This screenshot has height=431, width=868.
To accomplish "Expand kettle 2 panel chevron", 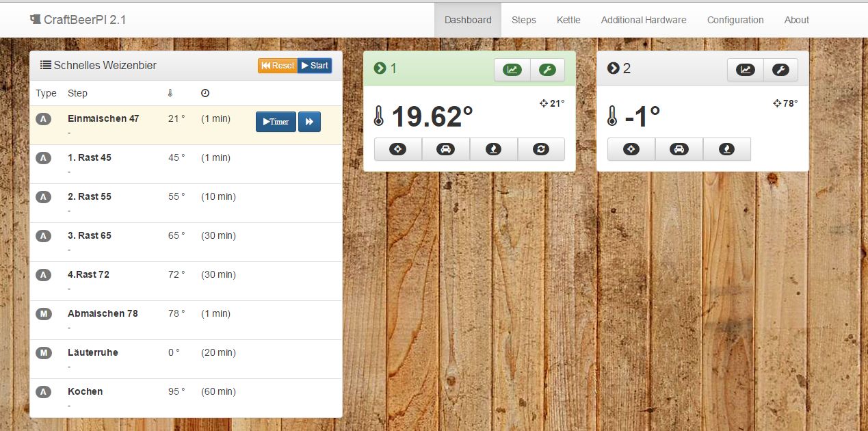I will pos(613,68).
